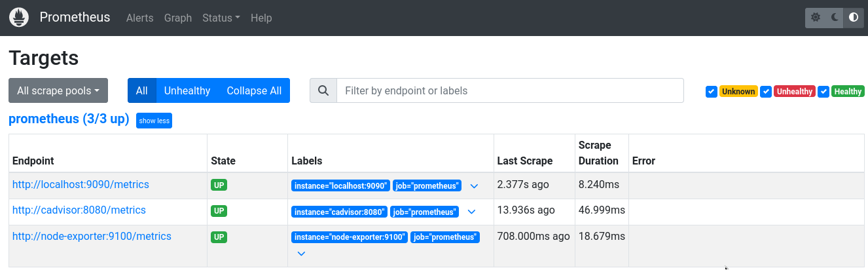Screen dimensions: 868x270
Task: Open the http://node-exporter:9100/metrics endpoint link
Action: [92, 236]
